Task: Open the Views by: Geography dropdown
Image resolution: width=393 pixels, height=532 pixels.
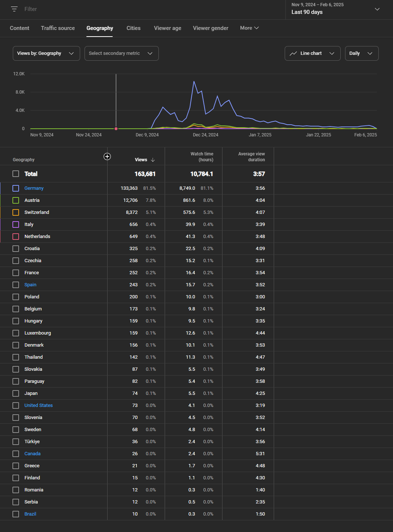Action: 46,53
